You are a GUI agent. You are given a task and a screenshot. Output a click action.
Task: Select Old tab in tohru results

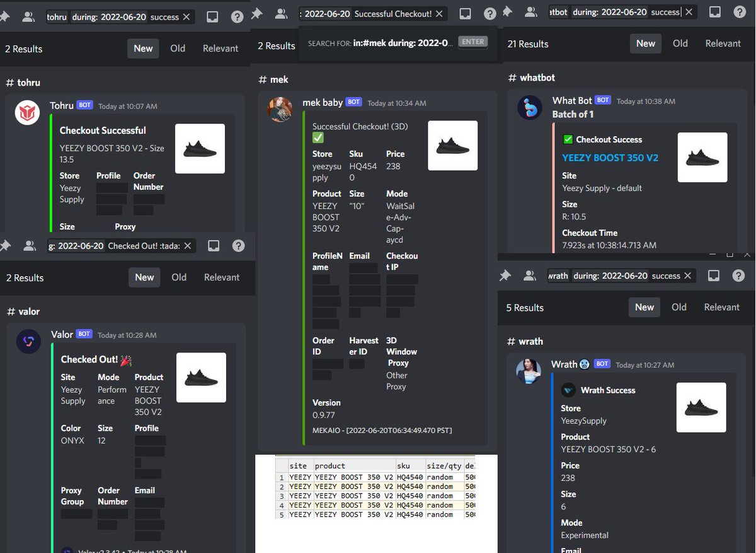[x=178, y=49]
